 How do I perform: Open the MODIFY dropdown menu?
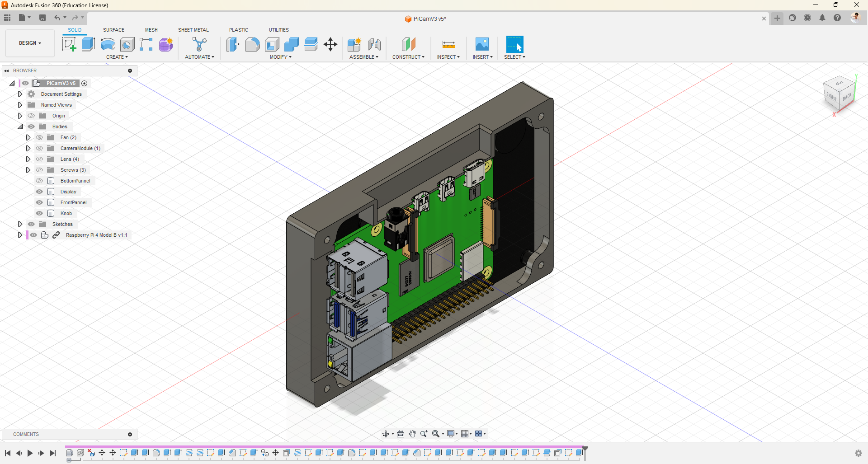281,57
